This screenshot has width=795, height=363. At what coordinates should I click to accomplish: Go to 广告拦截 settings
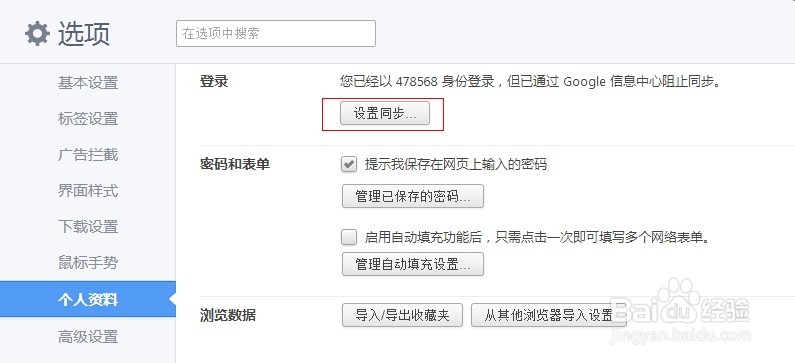[88, 155]
